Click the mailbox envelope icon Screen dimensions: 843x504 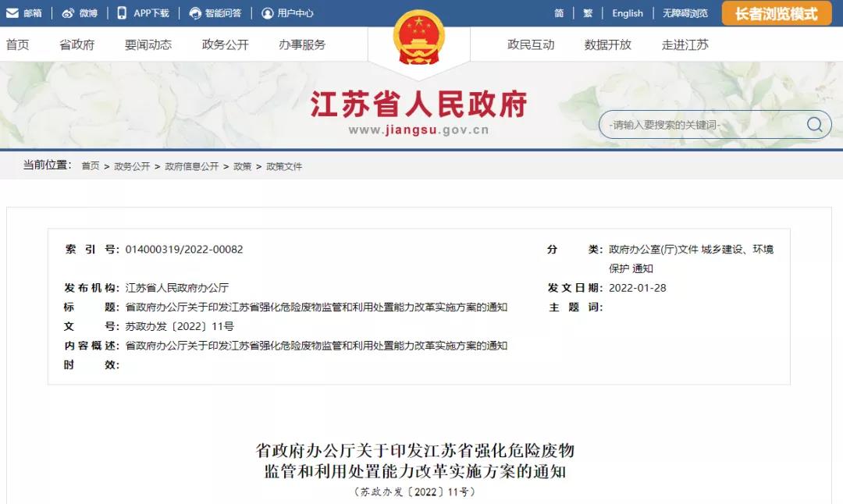[12, 13]
